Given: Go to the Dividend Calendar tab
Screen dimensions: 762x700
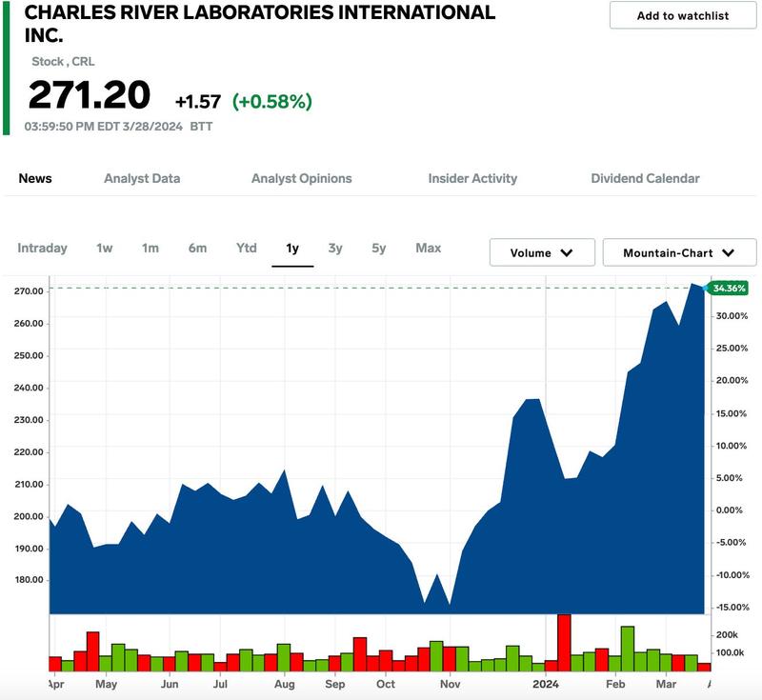Looking at the screenshot, I should click(x=645, y=178).
